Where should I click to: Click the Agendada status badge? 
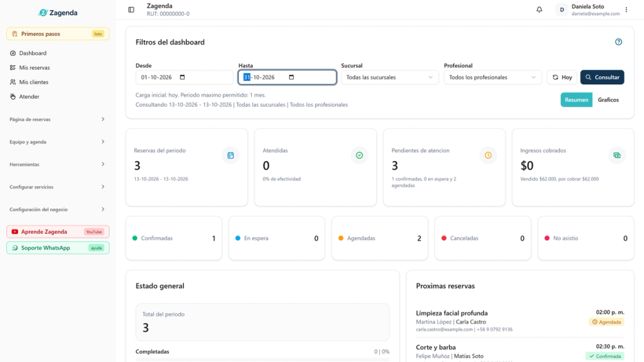(x=607, y=322)
